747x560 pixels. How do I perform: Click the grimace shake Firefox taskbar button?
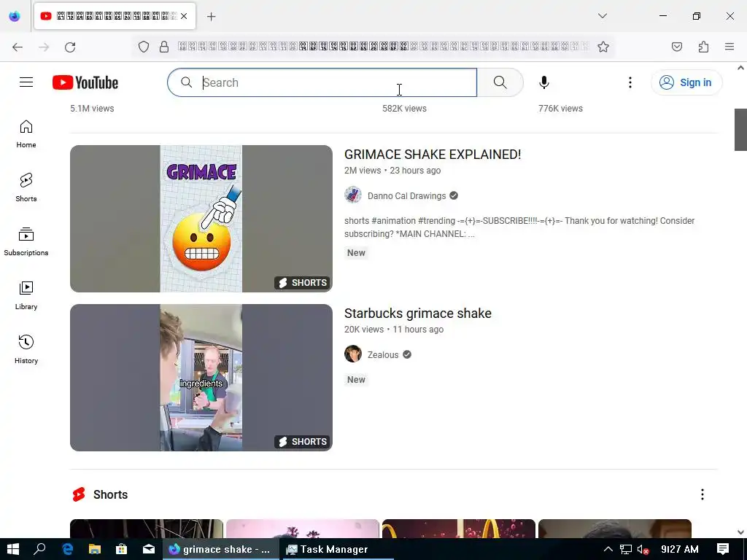pyautogui.click(x=220, y=549)
